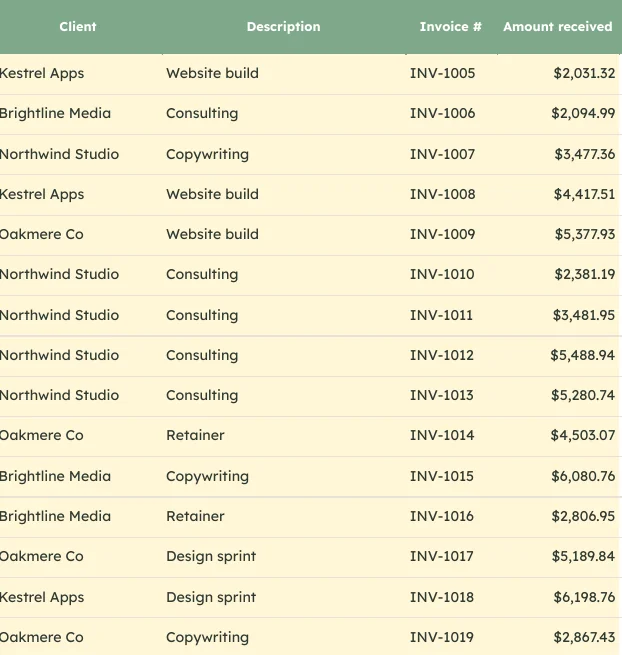This screenshot has width=622, height=655.
Task: Click the amount $2,806.95
Action: pos(583,516)
